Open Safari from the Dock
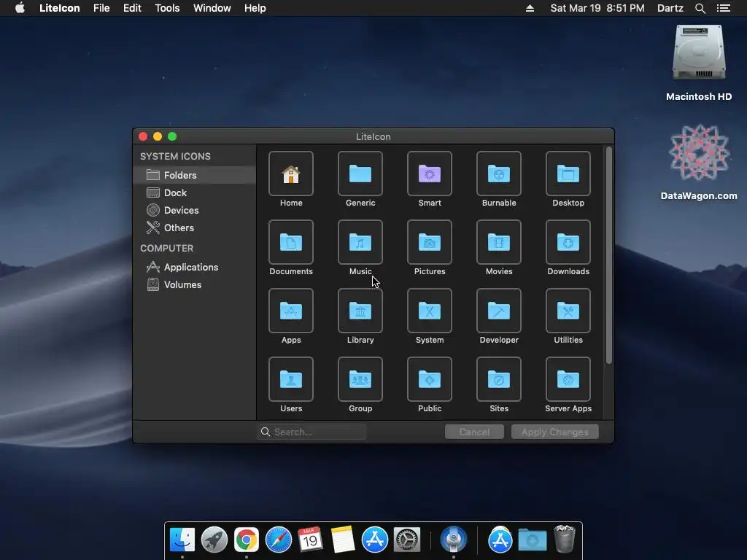The height and width of the screenshot is (560, 747). [279, 540]
